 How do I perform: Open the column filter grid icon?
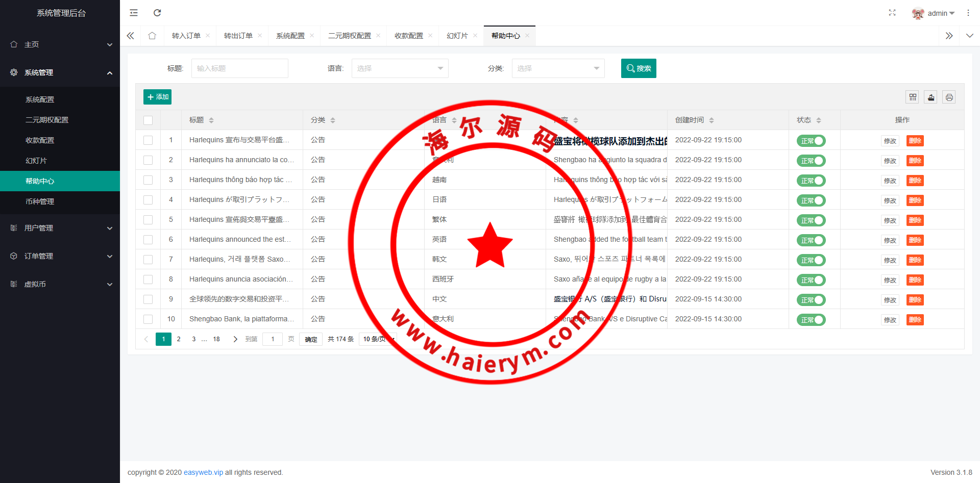913,97
